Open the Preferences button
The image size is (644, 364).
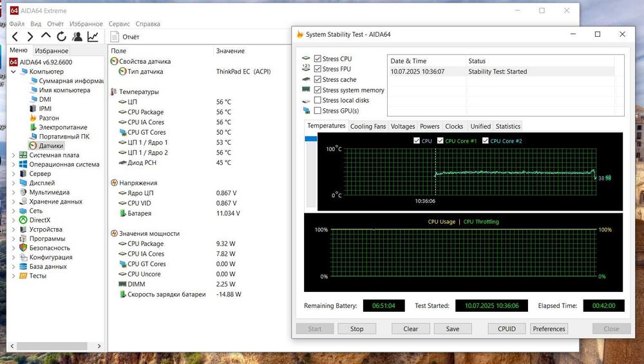(x=549, y=329)
